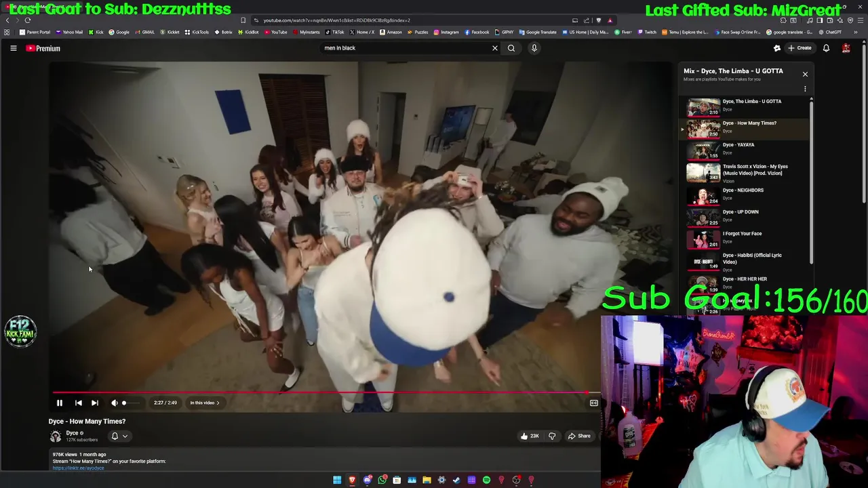This screenshot has width=868, height=488.
Task: Open the Create button
Action: pyautogui.click(x=800, y=48)
